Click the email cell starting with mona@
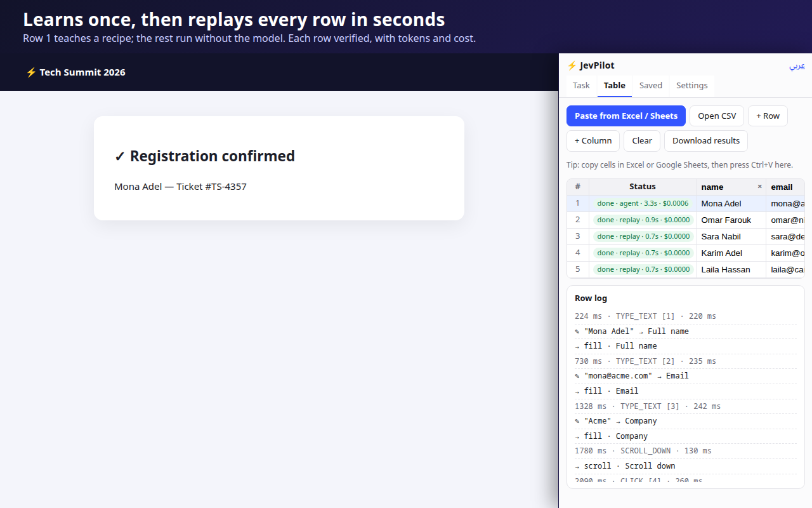Image resolution: width=812 pixels, height=508 pixels. pos(785,204)
